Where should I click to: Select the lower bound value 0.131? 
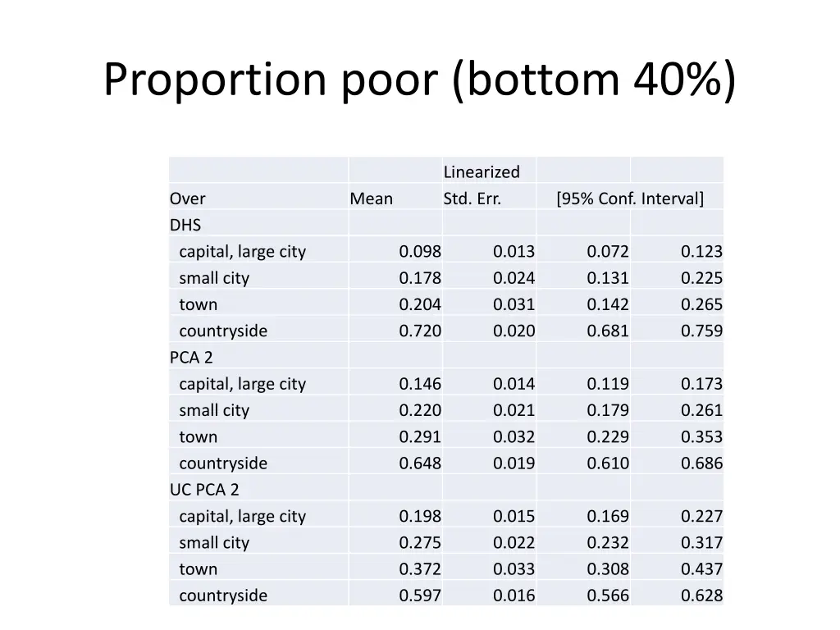[608, 278]
